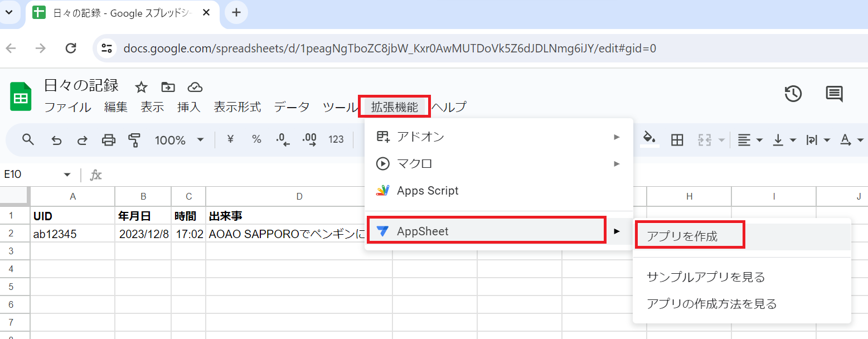Go to the Google Sheets home logo
This screenshot has width=868, height=339.
(x=21, y=96)
